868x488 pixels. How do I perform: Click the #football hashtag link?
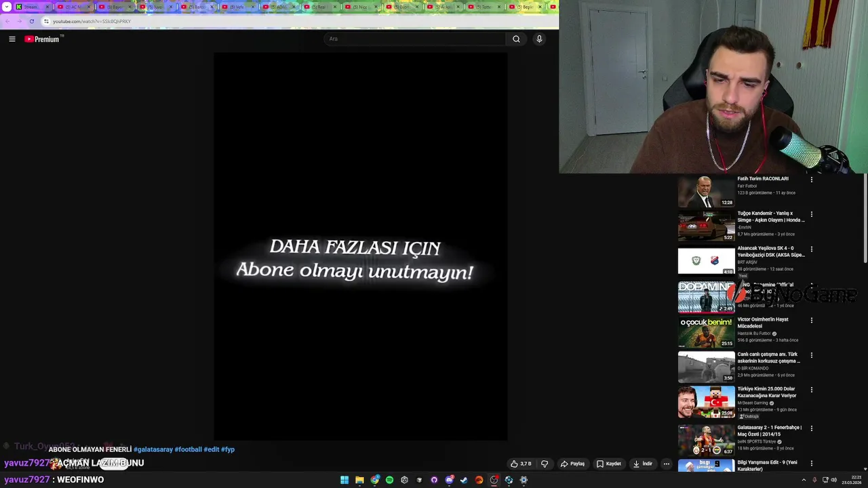click(188, 449)
